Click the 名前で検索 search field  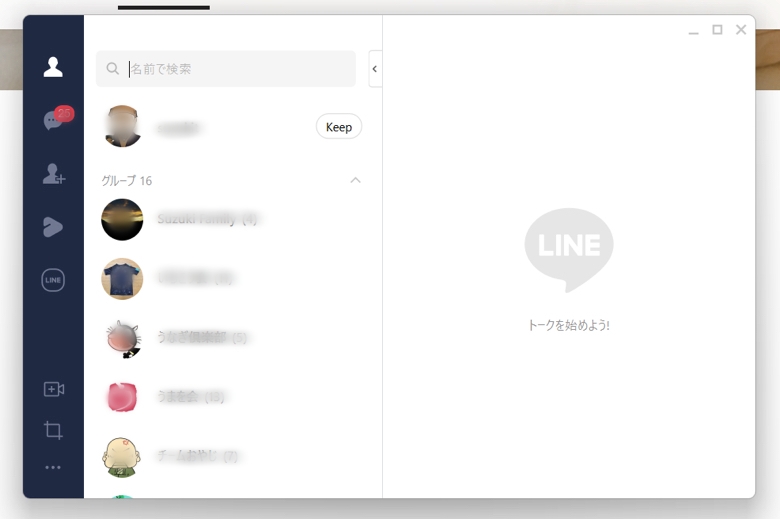pos(226,69)
